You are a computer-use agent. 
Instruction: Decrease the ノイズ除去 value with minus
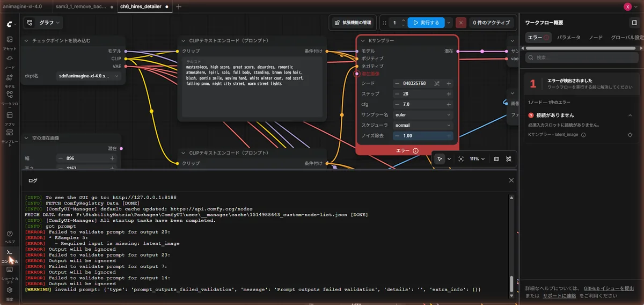(x=397, y=136)
